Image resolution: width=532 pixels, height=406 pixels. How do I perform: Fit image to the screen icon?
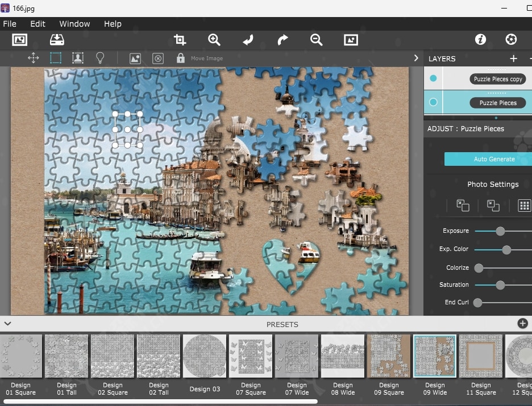[351, 40]
